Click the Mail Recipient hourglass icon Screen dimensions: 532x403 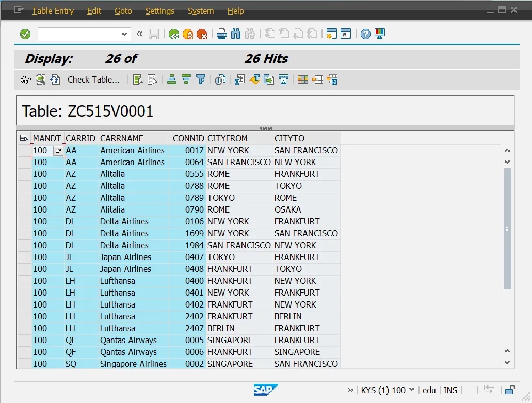click(x=283, y=79)
